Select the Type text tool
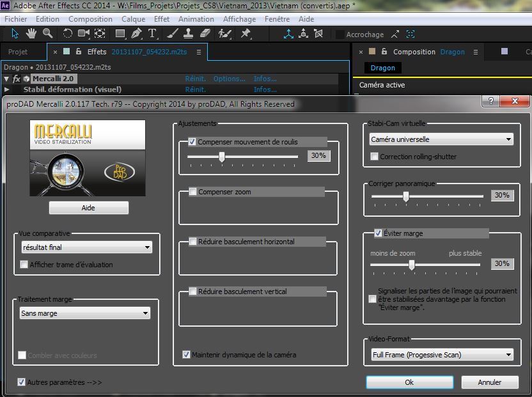532x397 pixels. click(x=152, y=34)
